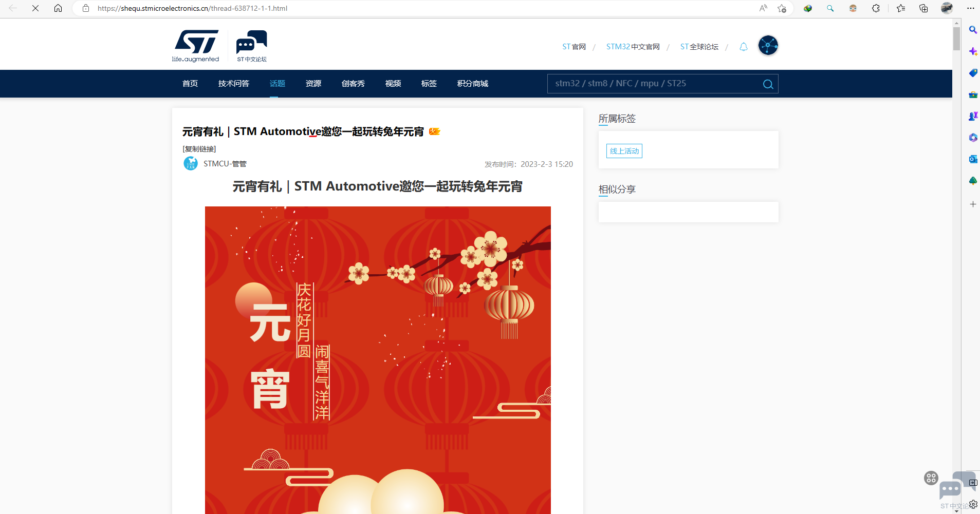
Task: Click the ST life.augmented logo
Action: tap(196, 46)
